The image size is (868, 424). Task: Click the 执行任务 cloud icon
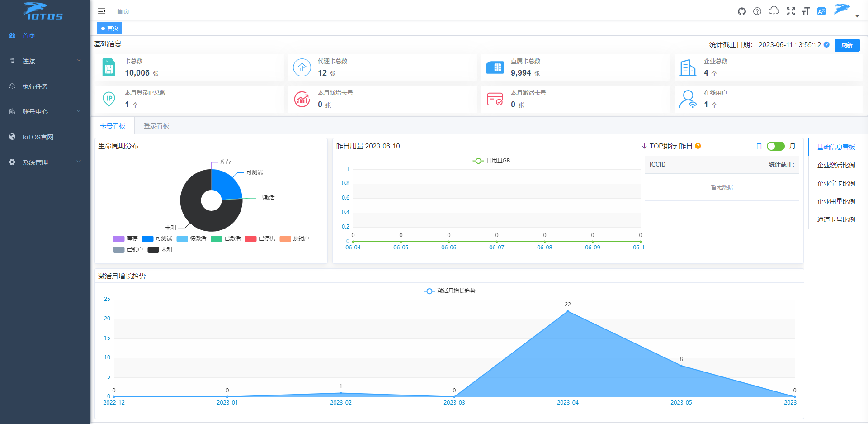point(12,86)
